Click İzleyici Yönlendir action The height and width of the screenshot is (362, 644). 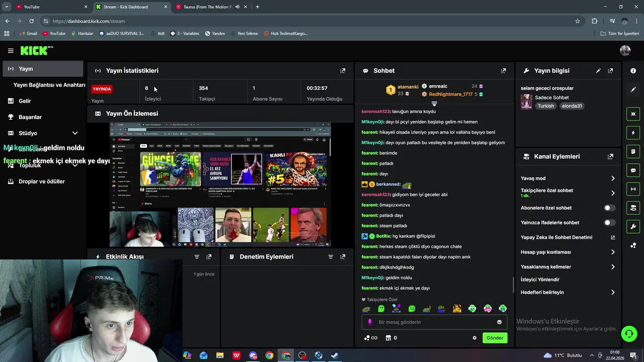pos(540,280)
